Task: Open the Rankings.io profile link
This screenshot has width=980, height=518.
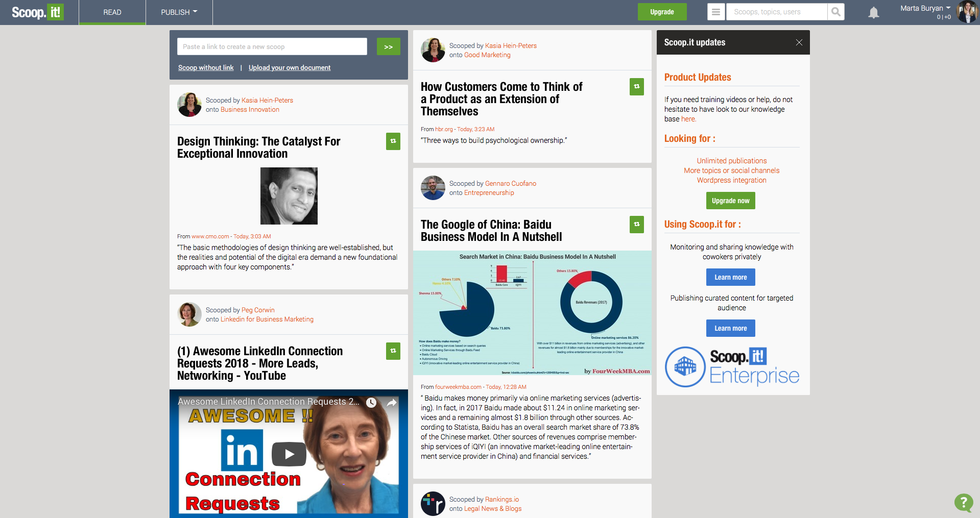Action: coord(502,499)
